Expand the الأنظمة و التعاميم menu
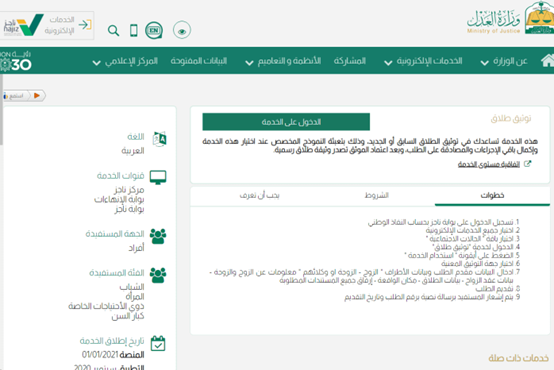Viewport: 554px width, 370px height. point(283,61)
